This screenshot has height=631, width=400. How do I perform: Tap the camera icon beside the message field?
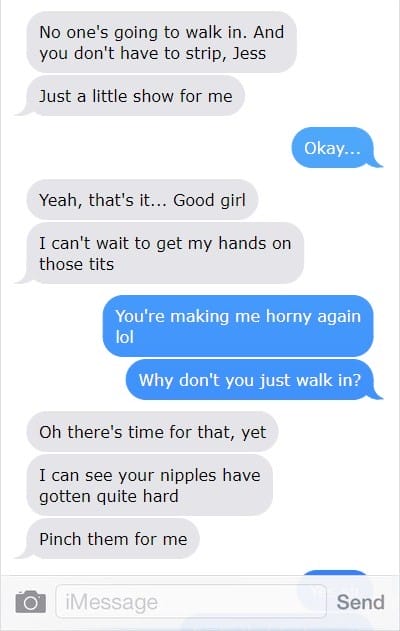pyautogui.click(x=31, y=602)
